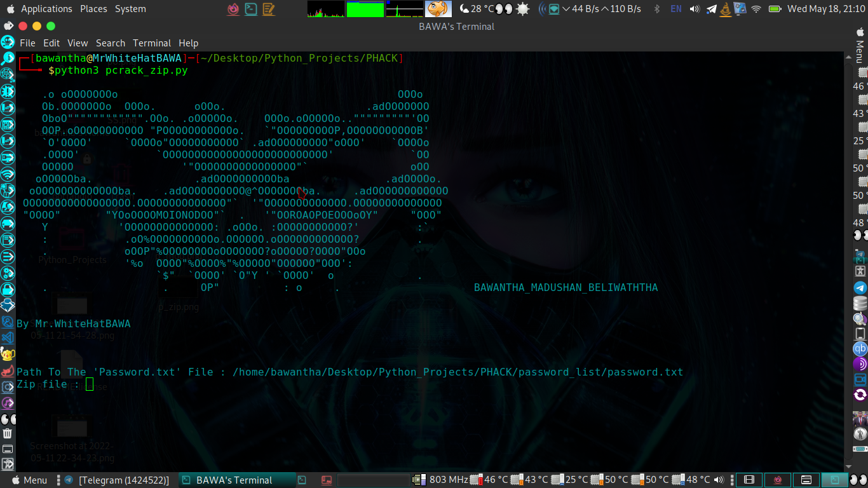Open brightness control via the sun icon
Image resolution: width=868 pixels, height=488 pixels.
coord(523,9)
